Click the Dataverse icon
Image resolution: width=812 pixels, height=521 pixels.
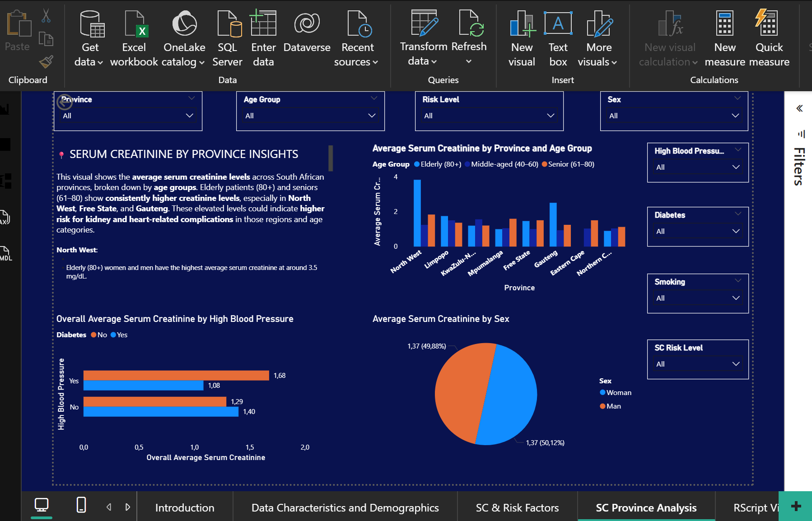coord(307,24)
